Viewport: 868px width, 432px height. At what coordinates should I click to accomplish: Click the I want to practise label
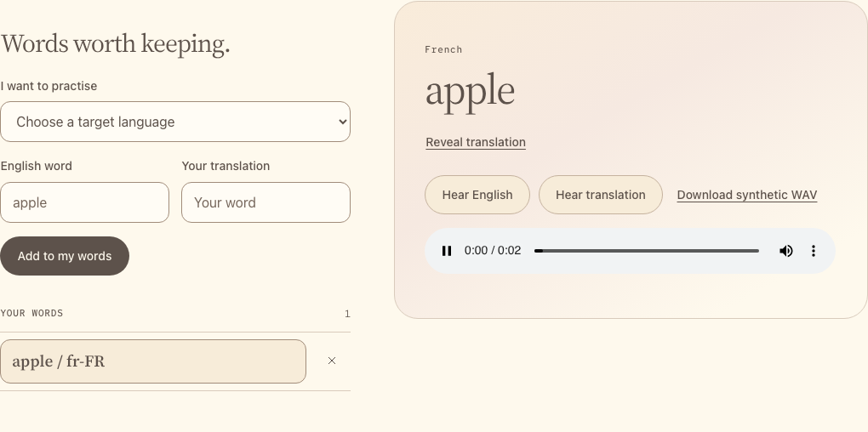coord(49,86)
